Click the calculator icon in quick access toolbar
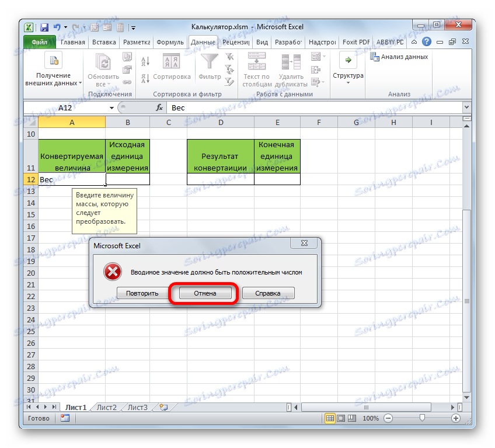 click(120, 27)
